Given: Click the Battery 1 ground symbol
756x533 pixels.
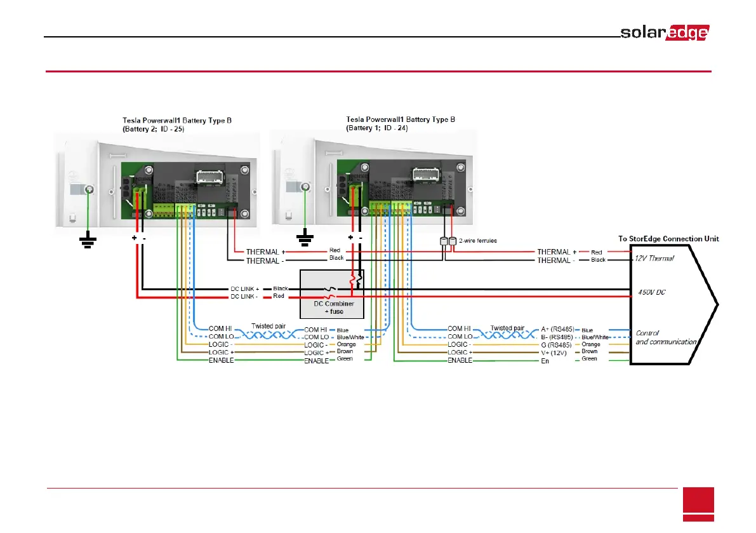Looking at the screenshot, I should (305, 238).
